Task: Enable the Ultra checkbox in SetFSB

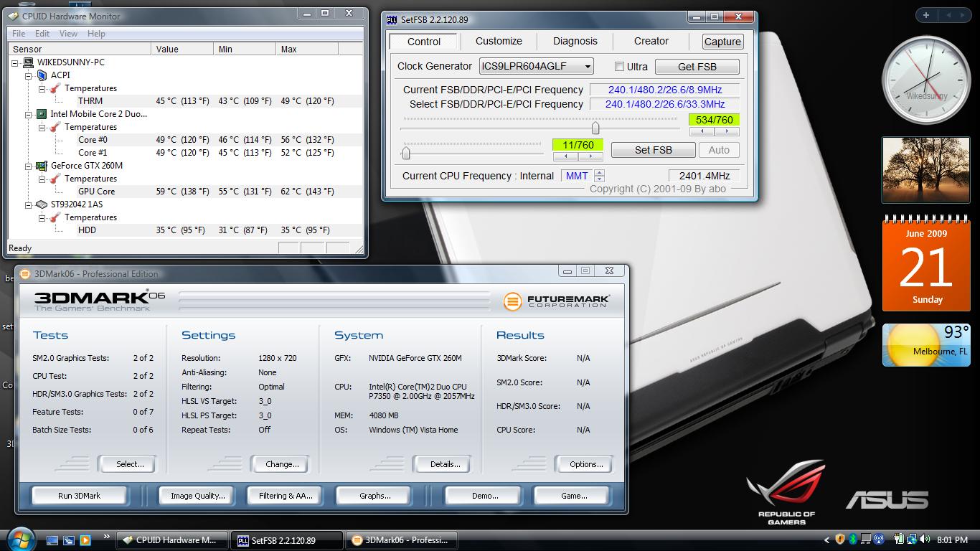Action: click(x=619, y=67)
